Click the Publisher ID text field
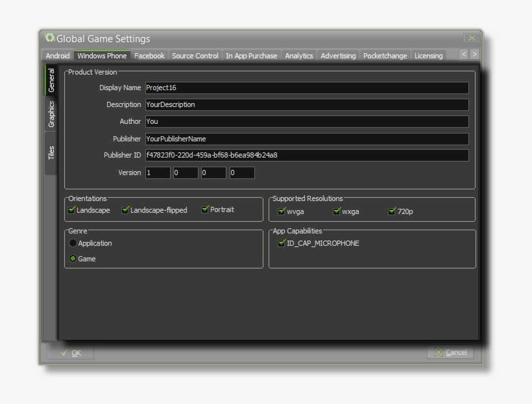532x404 pixels. click(306, 156)
